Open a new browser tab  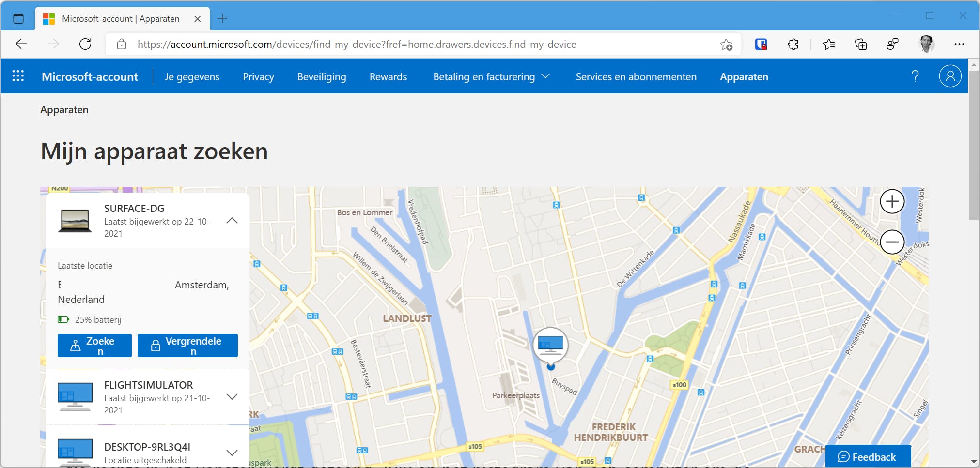pos(222,18)
